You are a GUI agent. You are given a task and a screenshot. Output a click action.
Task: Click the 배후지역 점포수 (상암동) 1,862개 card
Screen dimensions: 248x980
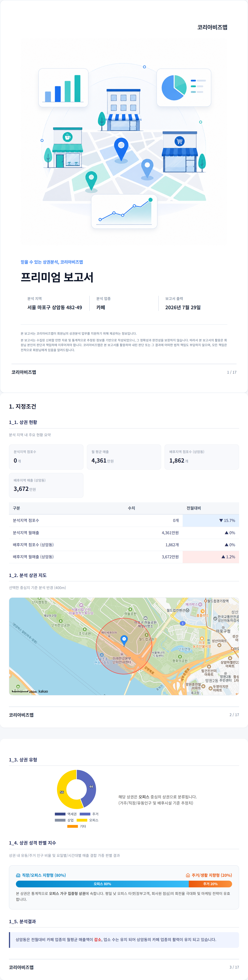pyautogui.click(x=202, y=457)
